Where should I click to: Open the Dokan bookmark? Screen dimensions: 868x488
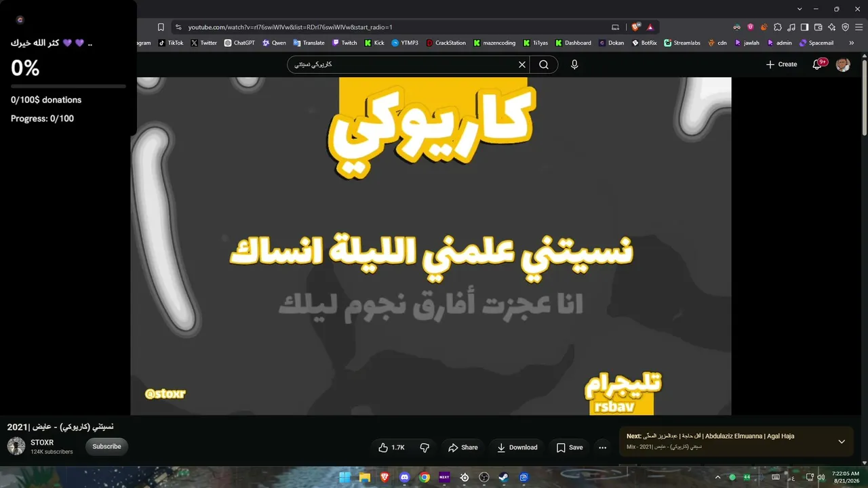(612, 43)
